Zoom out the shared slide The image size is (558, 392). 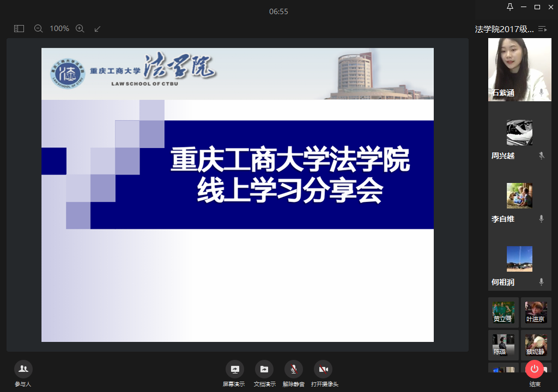click(38, 28)
